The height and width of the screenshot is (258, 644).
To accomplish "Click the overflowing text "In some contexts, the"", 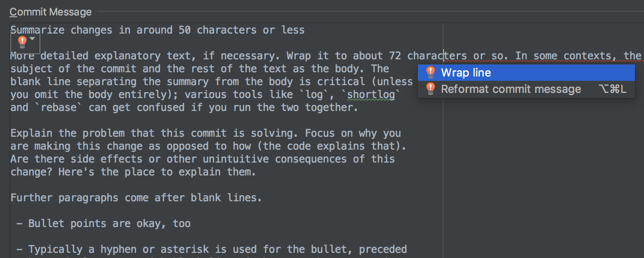I will coord(578,56).
